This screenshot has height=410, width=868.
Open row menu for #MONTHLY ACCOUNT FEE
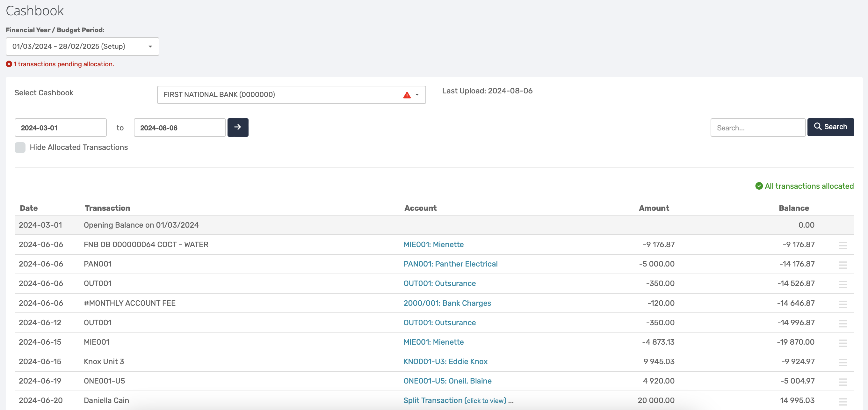[843, 304]
